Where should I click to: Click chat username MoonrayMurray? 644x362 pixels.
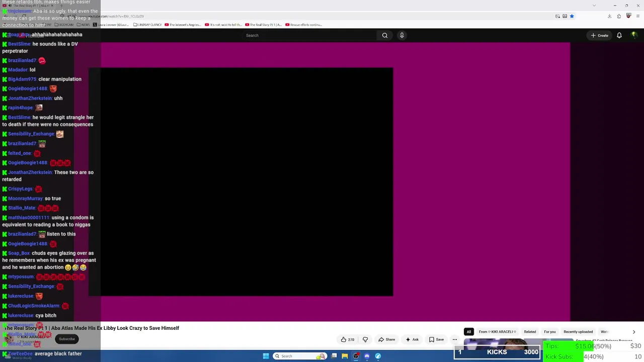[x=26, y=199]
